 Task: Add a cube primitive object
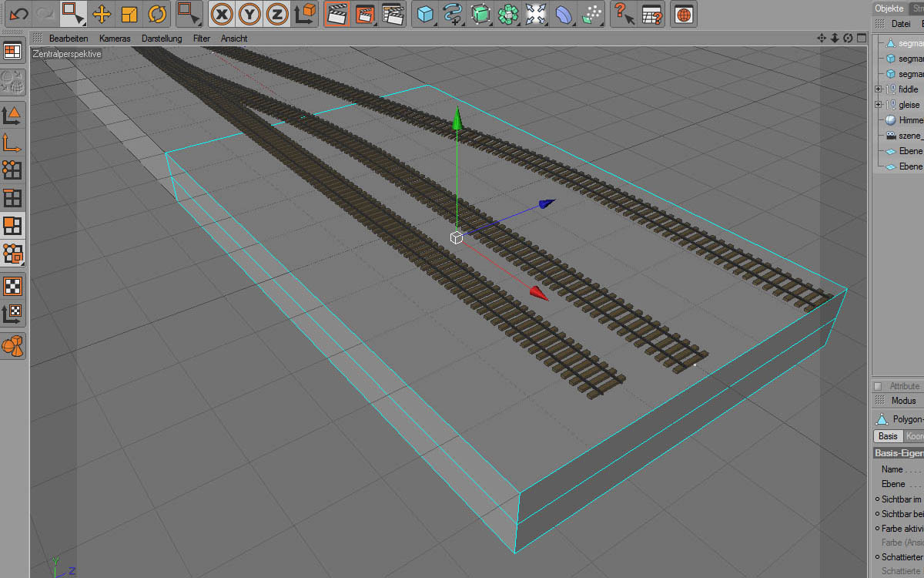point(425,14)
